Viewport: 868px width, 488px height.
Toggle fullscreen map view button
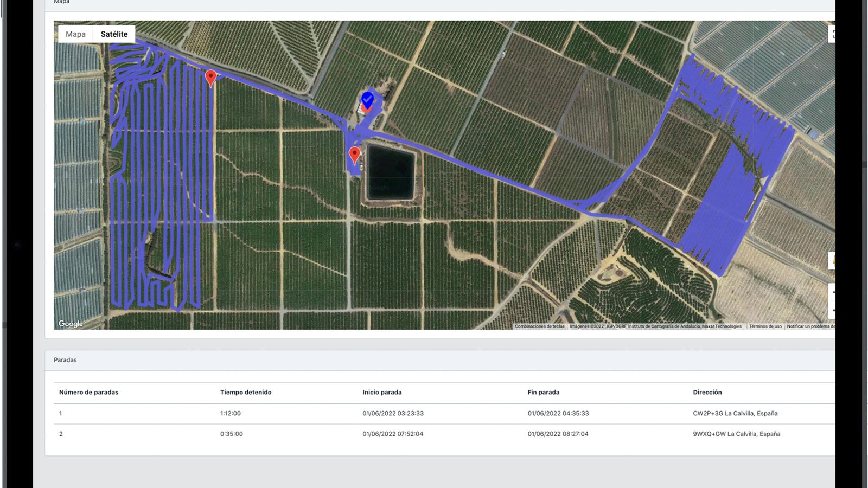pos(832,34)
